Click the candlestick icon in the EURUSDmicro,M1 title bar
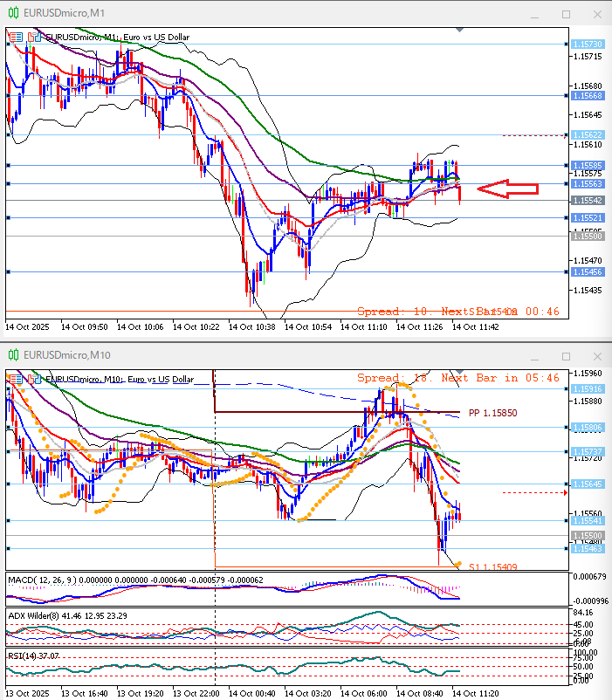 pyautogui.click(x=13, y=14)
